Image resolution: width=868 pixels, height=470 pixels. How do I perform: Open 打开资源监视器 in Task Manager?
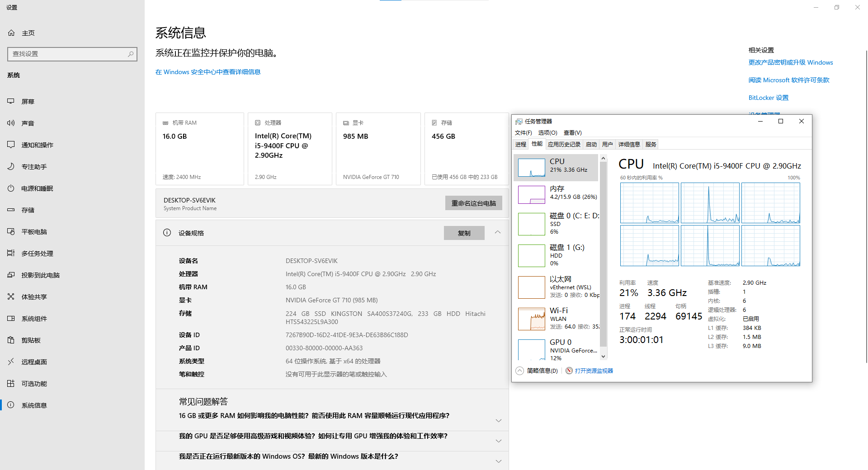click(594, 371)
